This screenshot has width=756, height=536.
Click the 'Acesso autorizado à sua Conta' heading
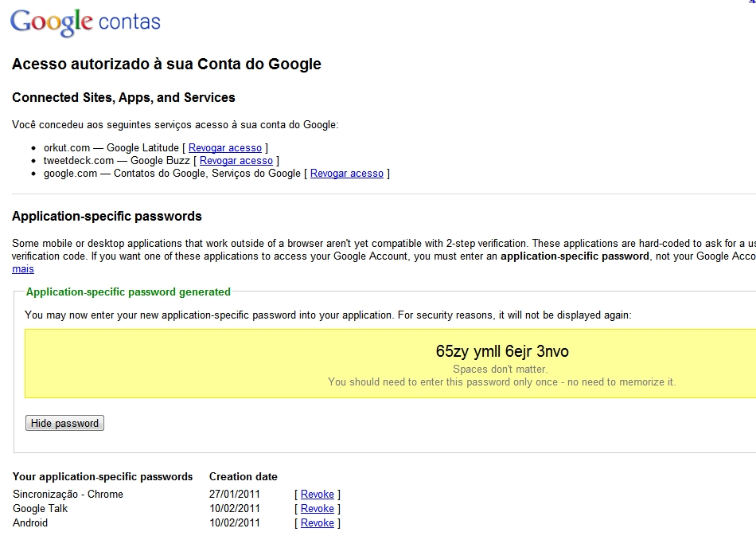[166, 65]
